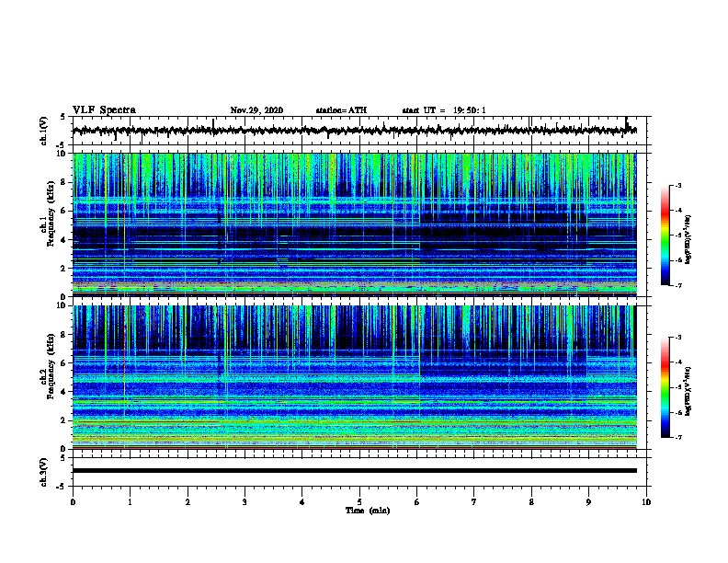Click the ch.1 spectrogram plot

tap(354, 224)
